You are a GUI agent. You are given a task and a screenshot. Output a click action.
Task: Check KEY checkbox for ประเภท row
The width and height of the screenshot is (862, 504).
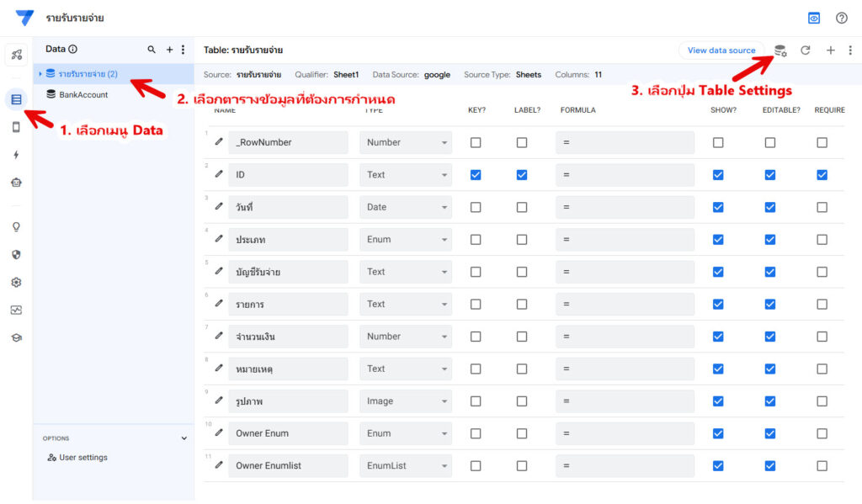pyautogui.click(x=476, y=240)
